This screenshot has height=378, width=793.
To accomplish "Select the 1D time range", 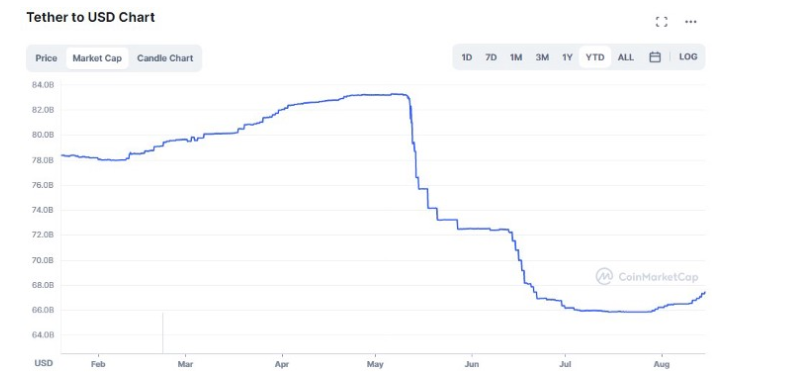I will [x=466, y=57].
